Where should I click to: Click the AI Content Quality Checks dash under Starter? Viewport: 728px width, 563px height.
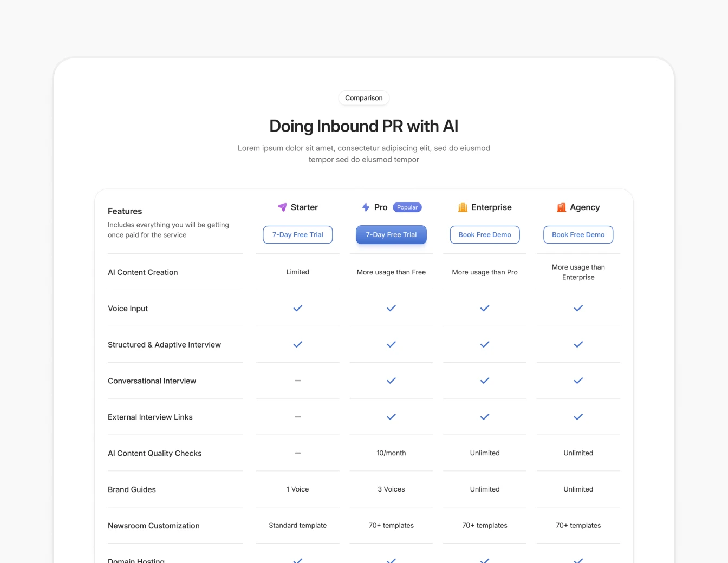(298, 453)
